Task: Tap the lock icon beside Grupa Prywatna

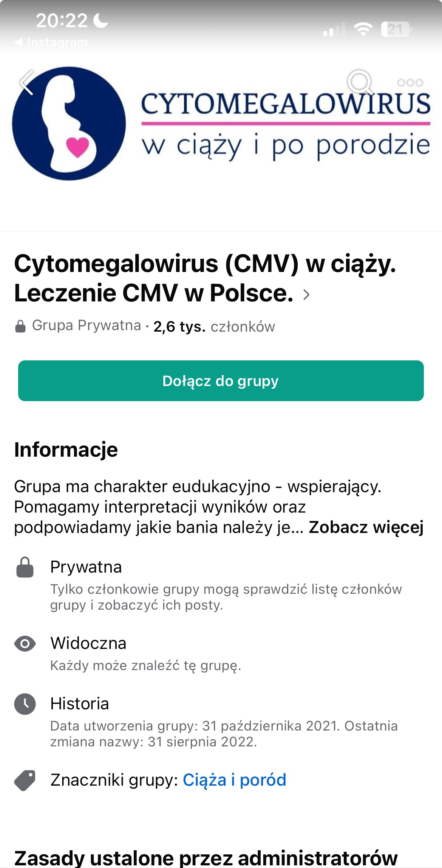Action: tap(20, 326)
